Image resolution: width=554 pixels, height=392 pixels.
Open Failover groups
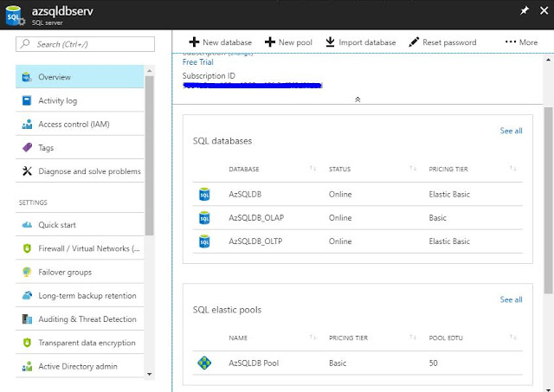click(x=80, y=273)
